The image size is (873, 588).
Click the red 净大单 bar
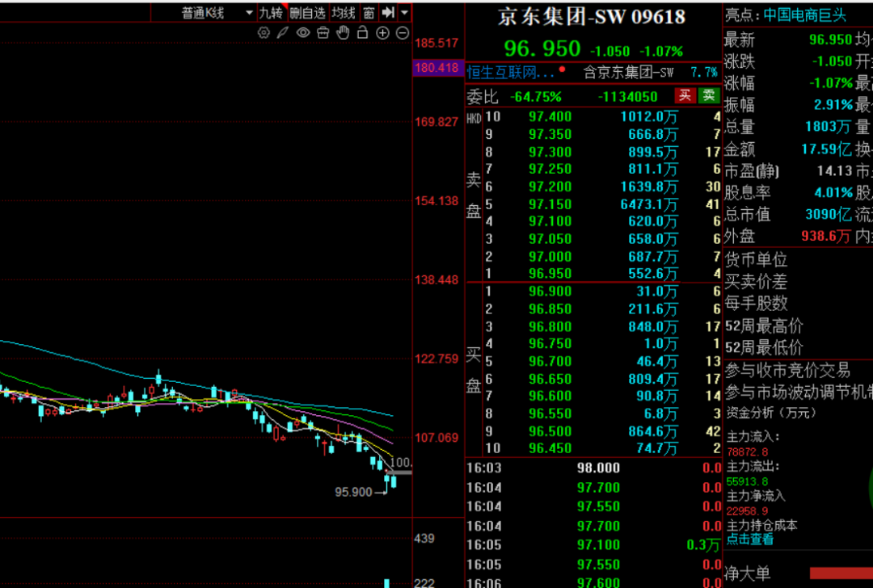pos(841,573)
